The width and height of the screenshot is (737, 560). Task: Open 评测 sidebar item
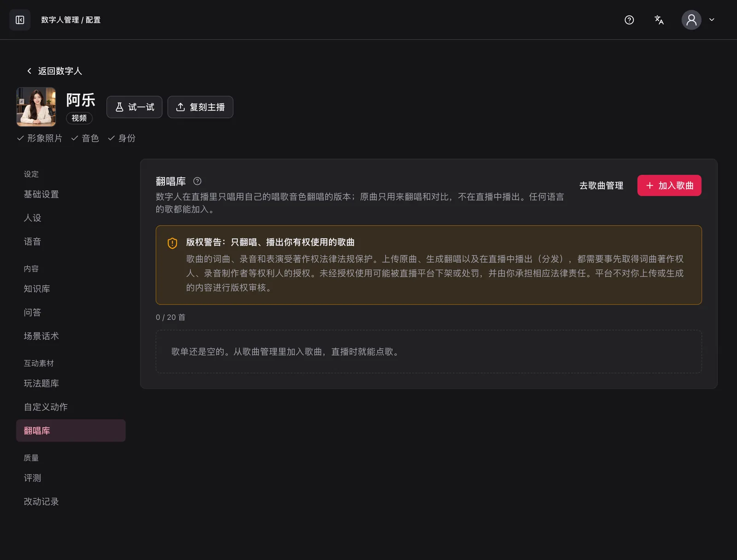pos(71,478)
